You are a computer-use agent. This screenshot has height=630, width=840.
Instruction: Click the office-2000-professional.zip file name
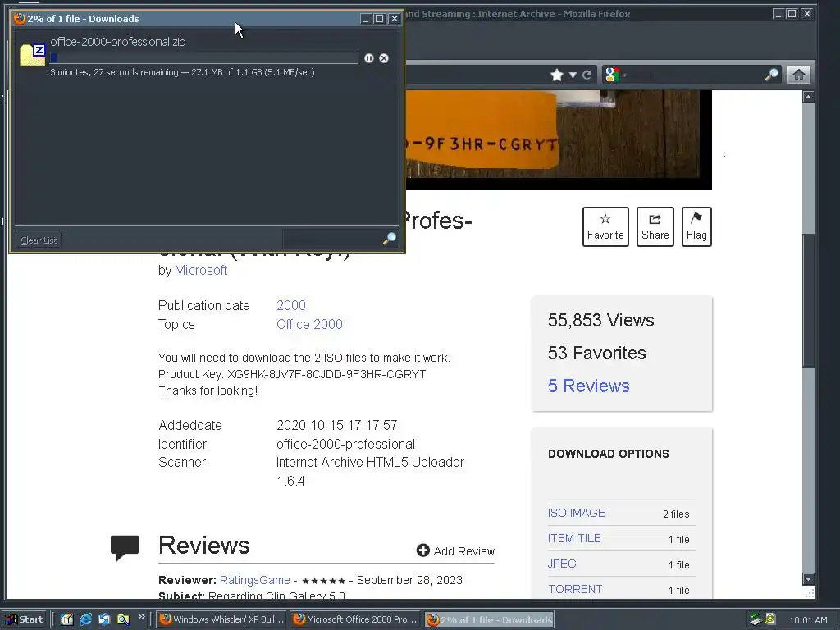pyautogui.click(x=118, y=42)
